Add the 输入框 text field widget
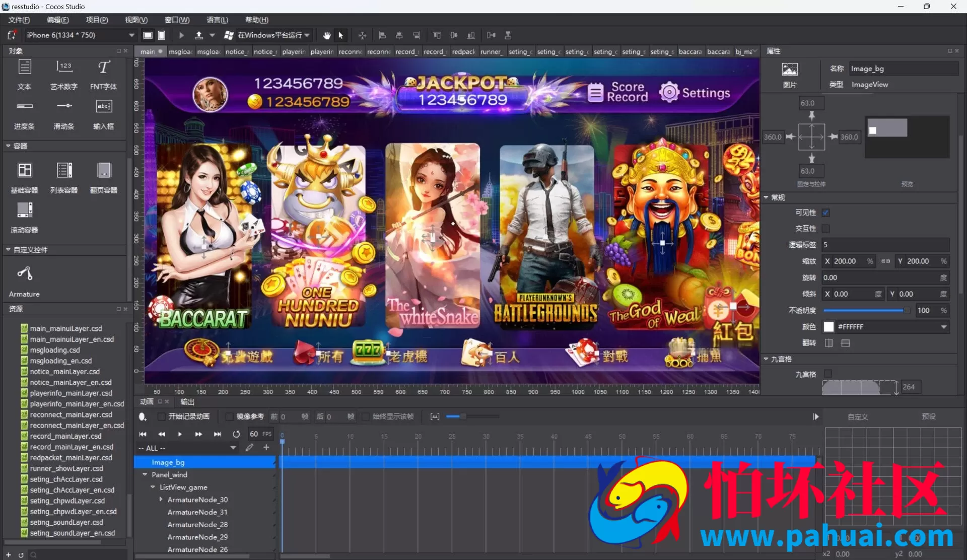Viewport: 967px width, 560px height. 103,115
